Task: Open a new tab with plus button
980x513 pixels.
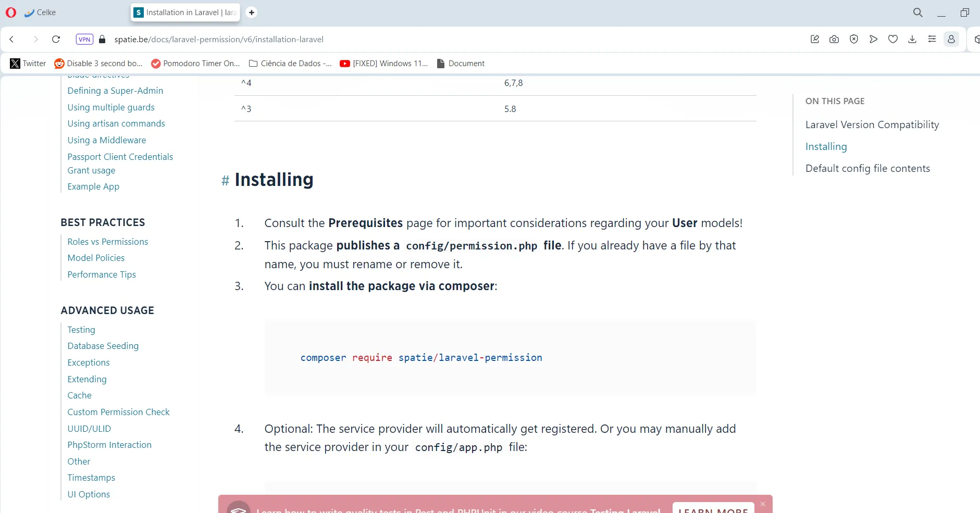Action: click(x=251, y=12)
